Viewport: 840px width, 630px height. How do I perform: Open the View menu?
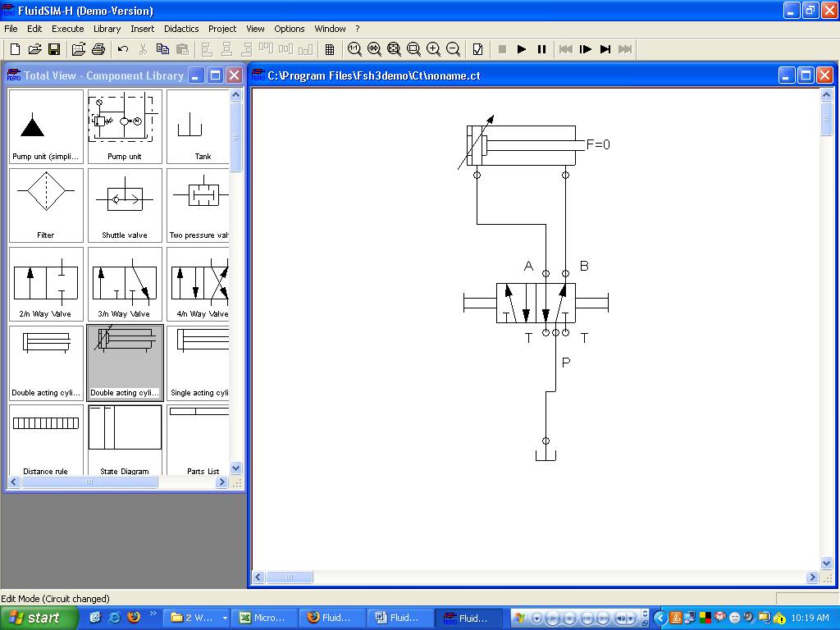pyautogui.click(x=255, y=29)
